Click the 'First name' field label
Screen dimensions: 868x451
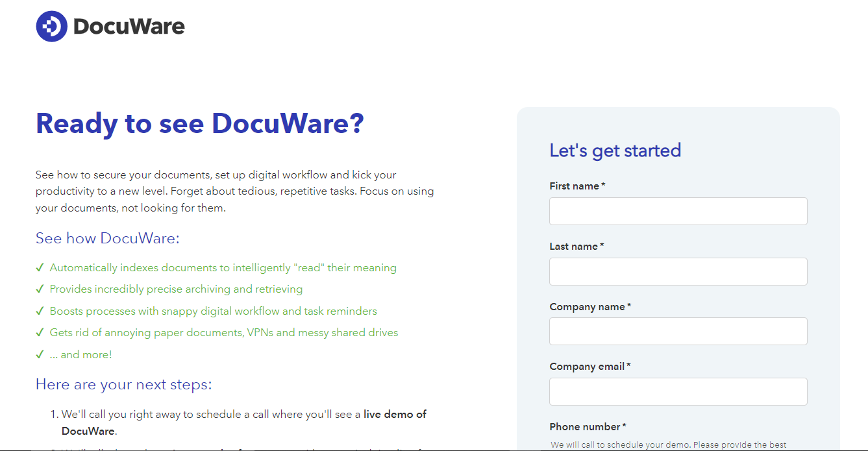click(x=577, y=186)
